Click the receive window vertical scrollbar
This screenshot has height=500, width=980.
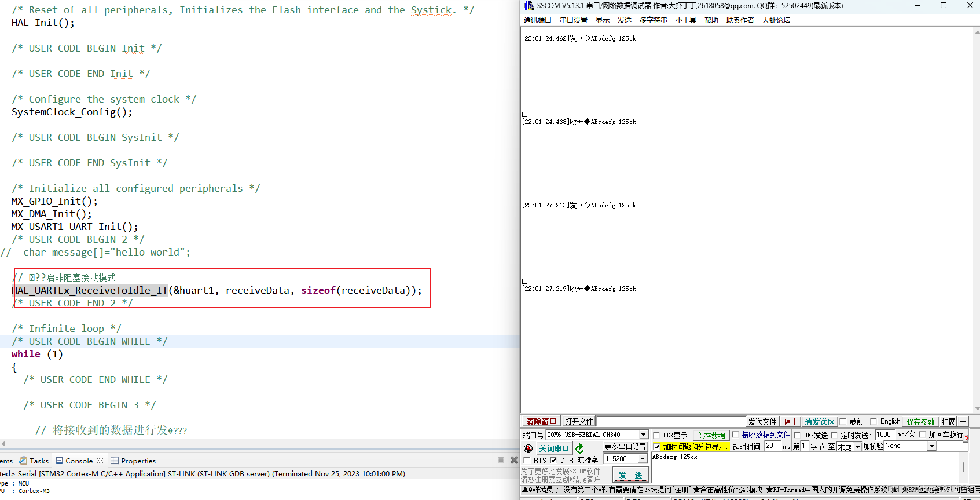pyautogui.click(x=977, y=220)
